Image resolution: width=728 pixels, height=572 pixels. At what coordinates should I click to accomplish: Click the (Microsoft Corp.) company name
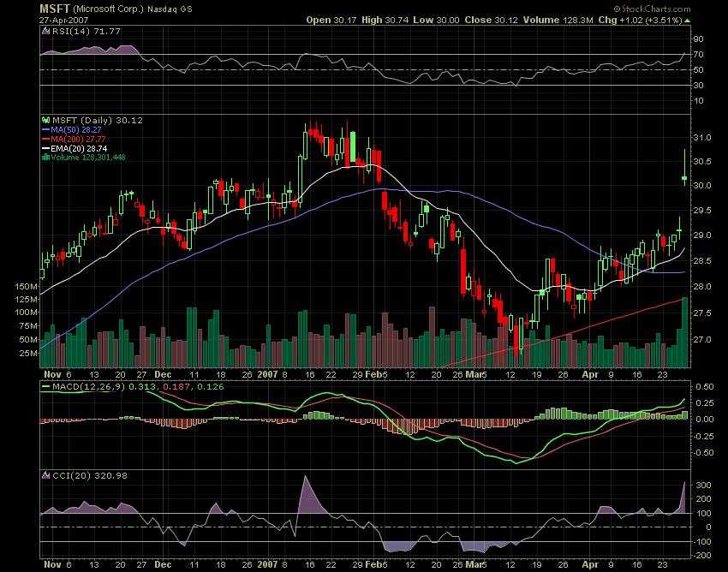[109, 9]
